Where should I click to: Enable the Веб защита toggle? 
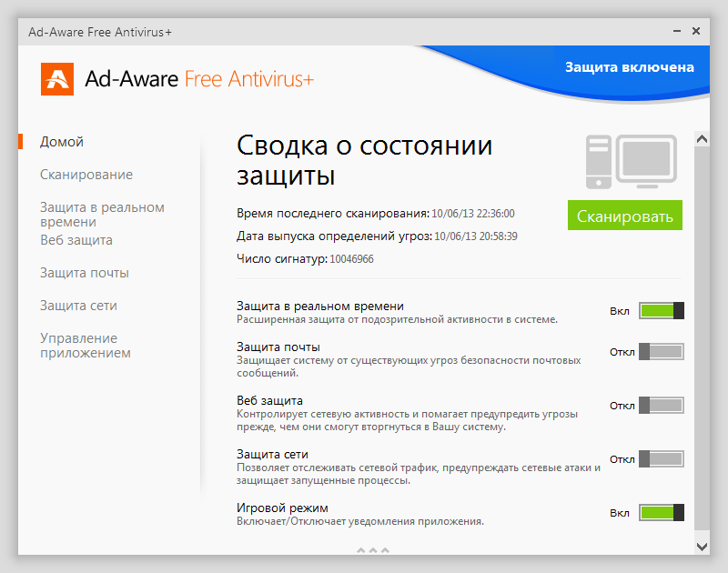pos(662,406)
